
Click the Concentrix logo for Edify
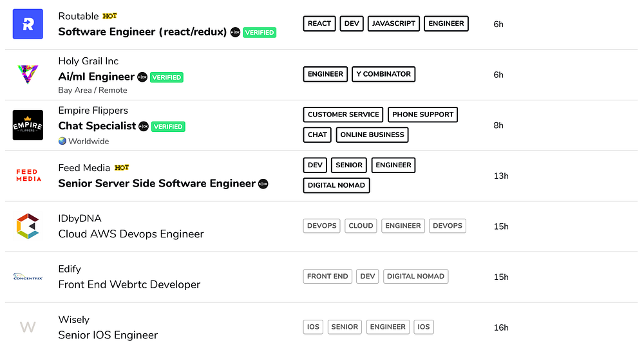[x=28, y=277]
